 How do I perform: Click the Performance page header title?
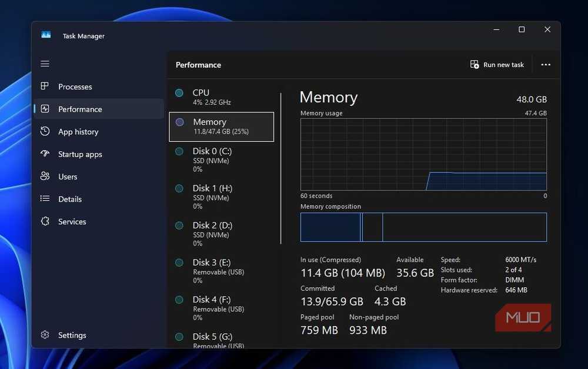198,65
